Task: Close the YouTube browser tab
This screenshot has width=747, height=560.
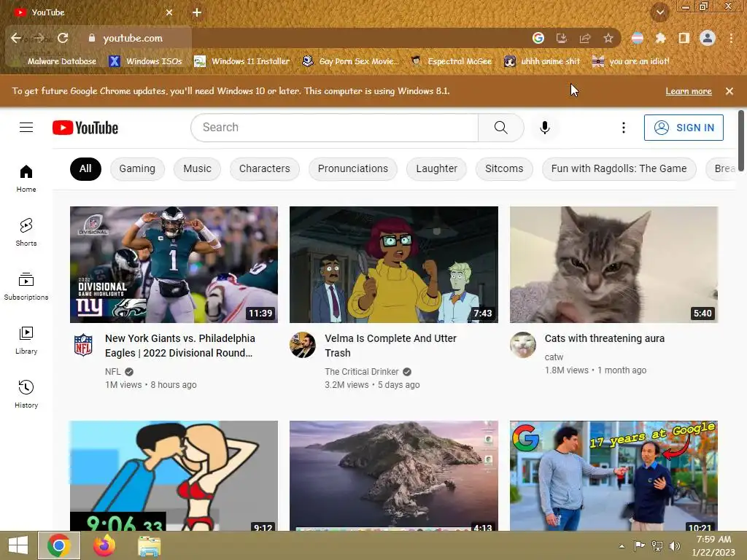Action: (169, 12)
